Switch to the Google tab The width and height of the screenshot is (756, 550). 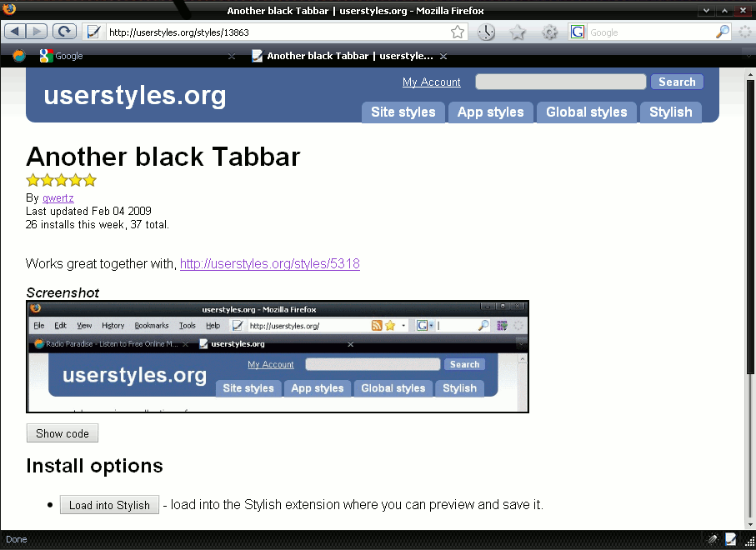pyautogui.click(x=138, y=56)
